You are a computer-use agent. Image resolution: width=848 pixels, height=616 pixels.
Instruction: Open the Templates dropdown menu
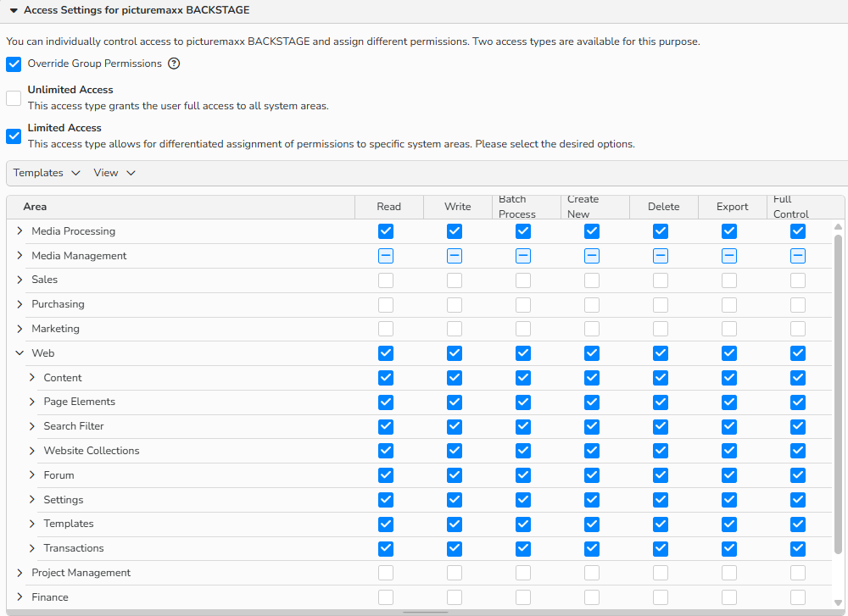point(47,173)
